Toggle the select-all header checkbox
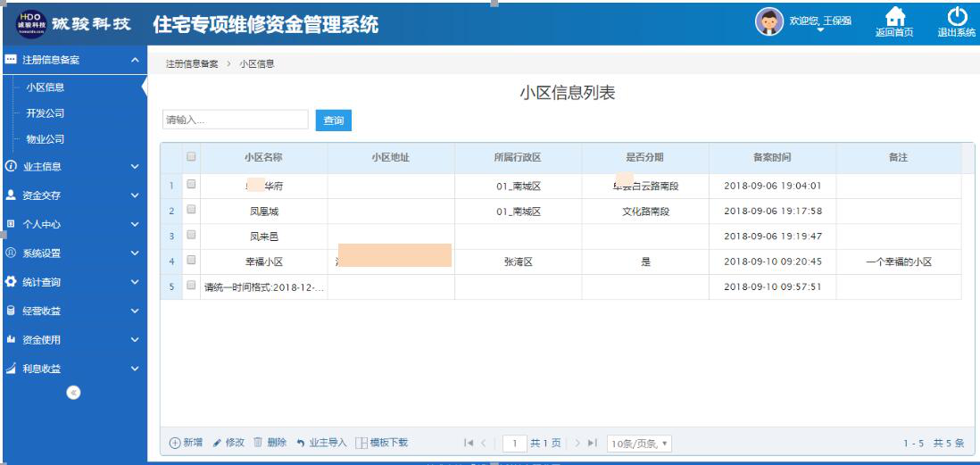 tap(191, 157)
